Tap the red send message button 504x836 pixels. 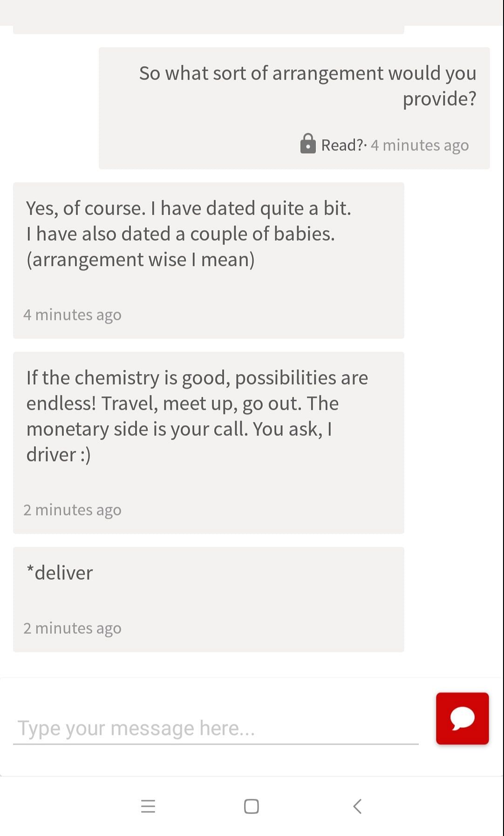pyautogui.click(x=462, y=718)
